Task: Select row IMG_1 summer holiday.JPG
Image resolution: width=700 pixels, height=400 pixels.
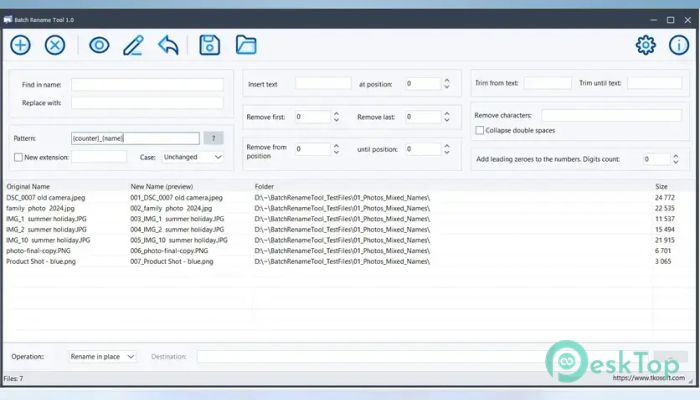Action: click(349, 219)
